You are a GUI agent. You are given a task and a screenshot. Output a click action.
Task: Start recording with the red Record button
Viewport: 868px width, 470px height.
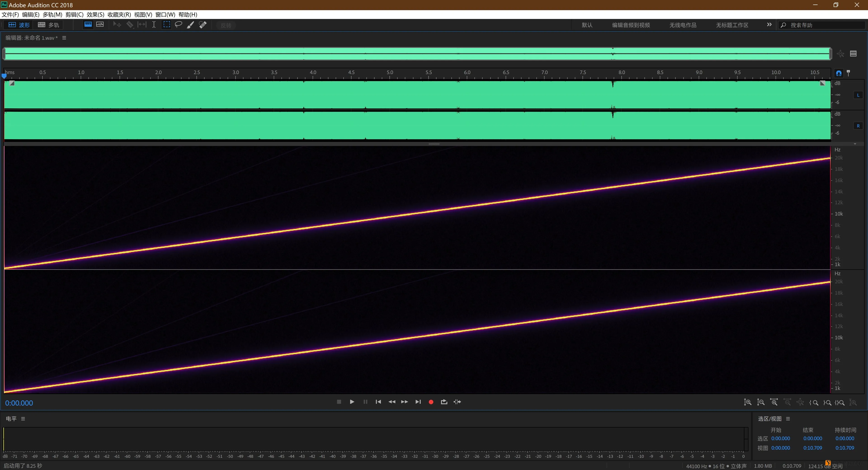431,402
